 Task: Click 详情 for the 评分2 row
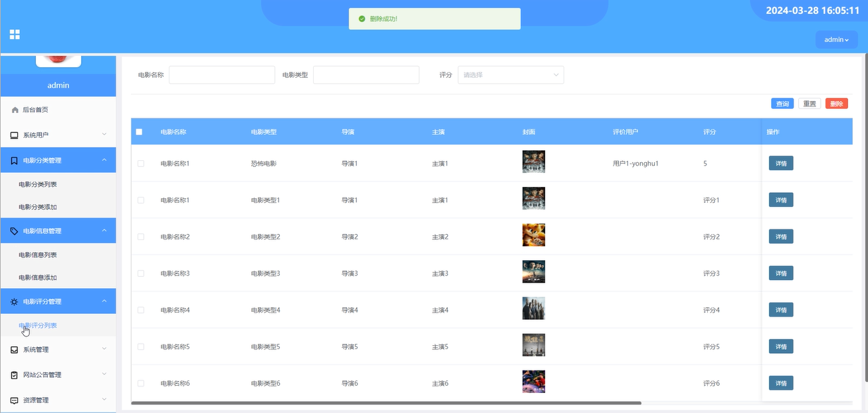click(781, 237)
